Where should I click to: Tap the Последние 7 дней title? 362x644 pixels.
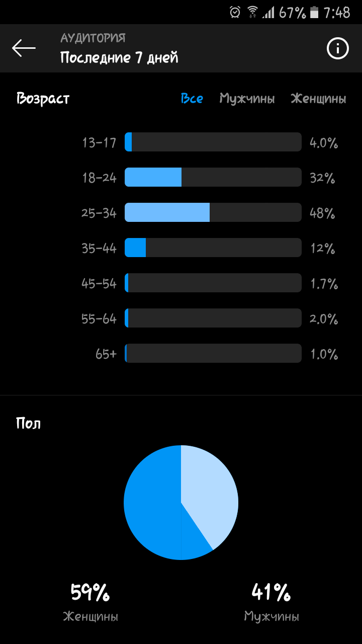(x=119, y=58)
